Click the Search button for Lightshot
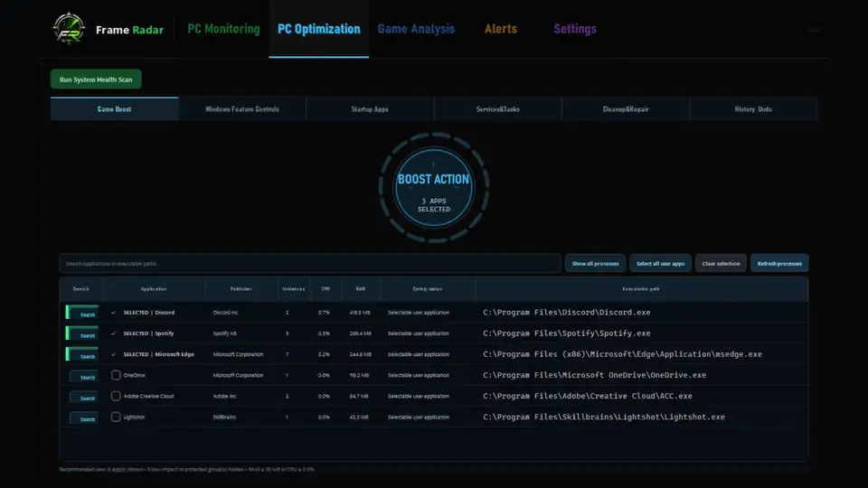 [84, 418]
